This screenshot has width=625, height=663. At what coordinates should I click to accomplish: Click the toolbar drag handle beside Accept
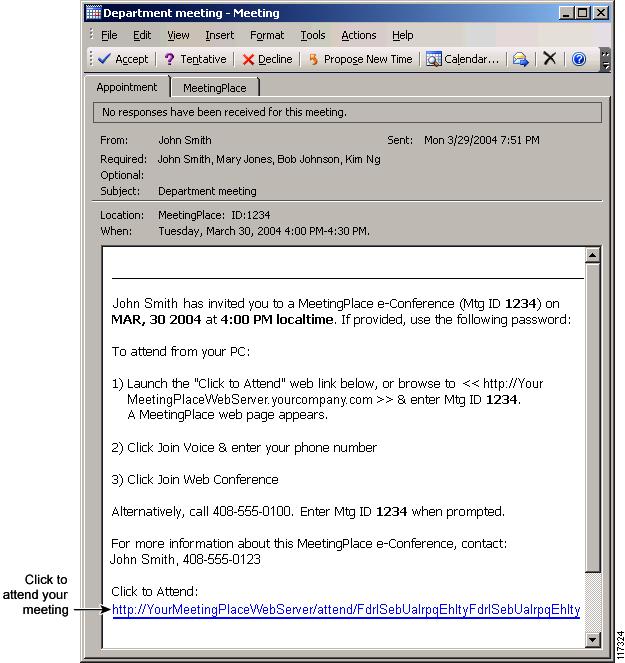click(90, 59)
